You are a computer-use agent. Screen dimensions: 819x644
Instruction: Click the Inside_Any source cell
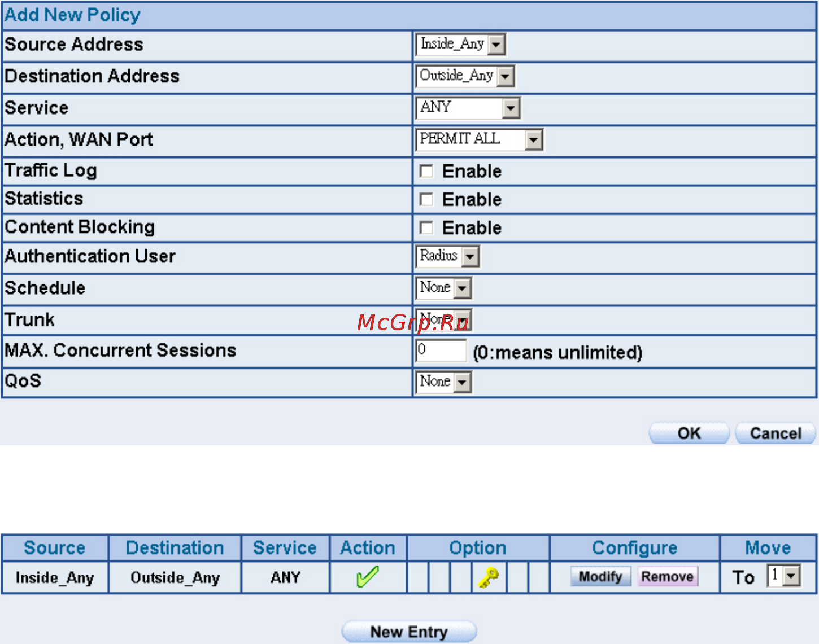[55, 577]
